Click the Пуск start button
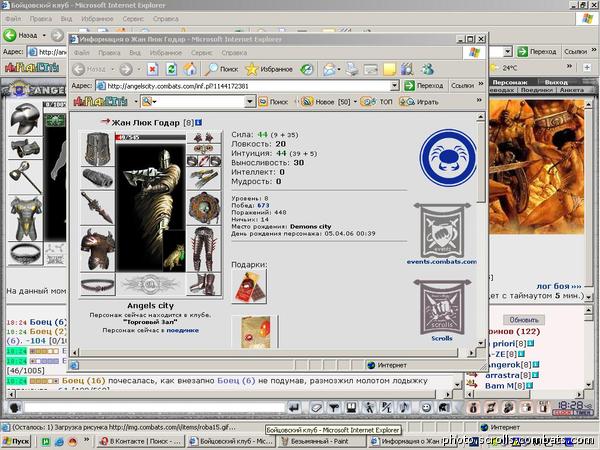The width and height of the screenshot is (600, 450). click(x=16, y=441)
